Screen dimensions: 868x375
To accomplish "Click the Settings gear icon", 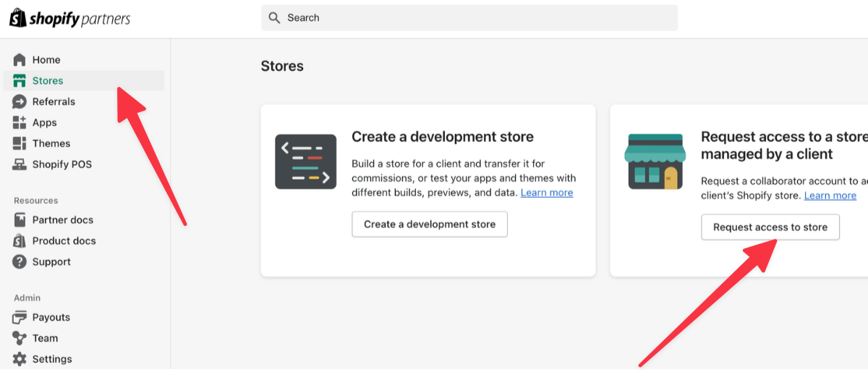I will 20,359.
